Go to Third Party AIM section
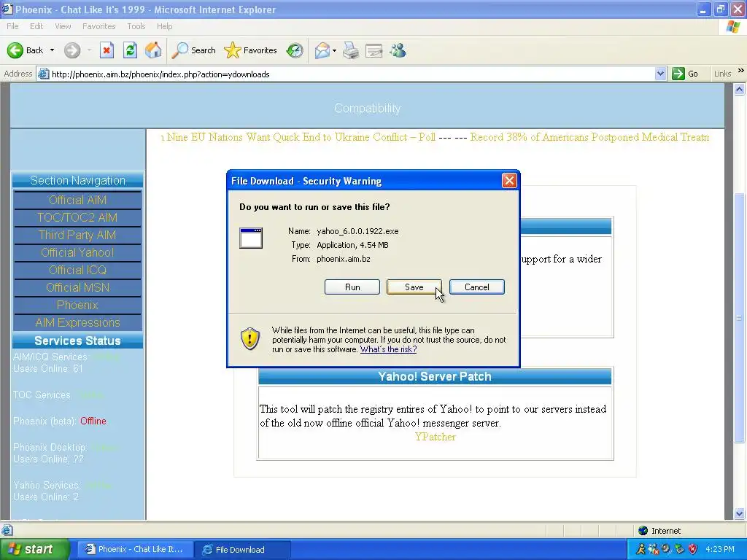Viewport: 747px width, 560px height. click(77, 236)
